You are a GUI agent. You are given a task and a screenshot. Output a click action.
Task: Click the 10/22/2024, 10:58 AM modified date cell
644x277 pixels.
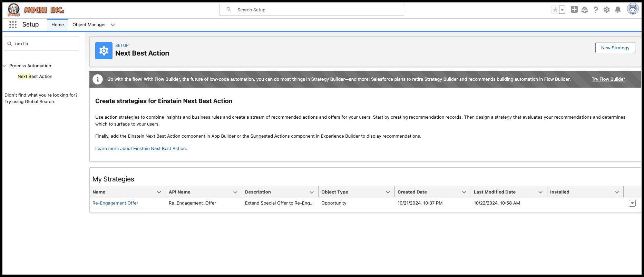497,203
